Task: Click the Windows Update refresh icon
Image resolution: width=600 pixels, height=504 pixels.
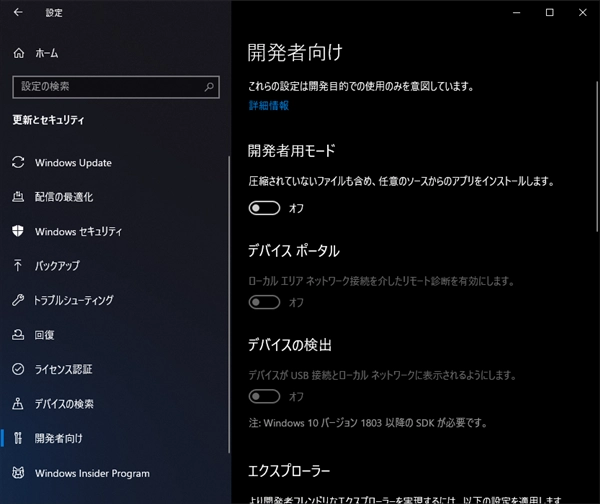Action: [18, 162]
